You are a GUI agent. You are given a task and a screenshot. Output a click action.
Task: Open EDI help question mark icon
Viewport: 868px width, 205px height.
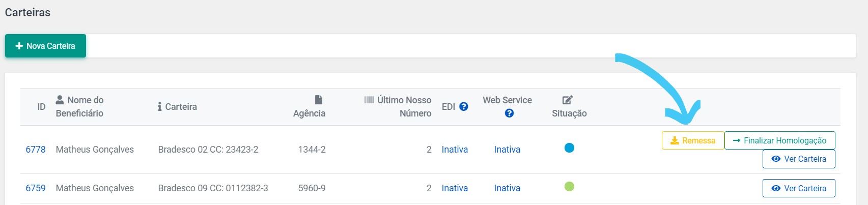point(463,106)
